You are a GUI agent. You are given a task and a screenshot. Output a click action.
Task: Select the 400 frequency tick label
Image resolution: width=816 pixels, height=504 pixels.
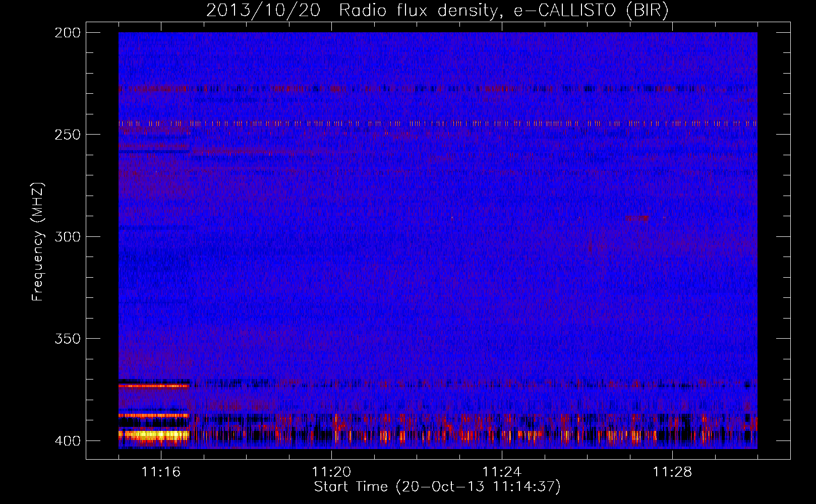click(x=68, y=441)
